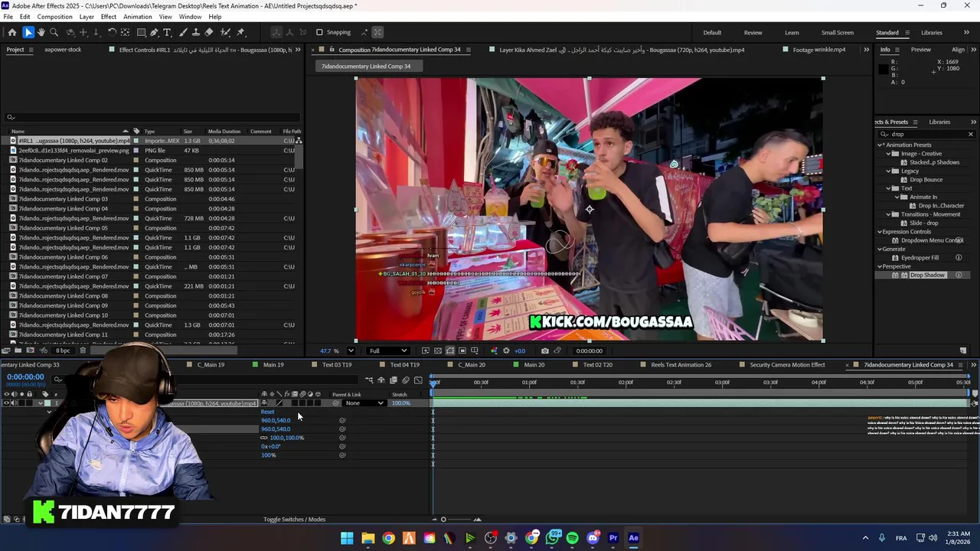Select the Pen tool
The width and height of the screenshot is (980, 551).
click(x=154, y=32)
